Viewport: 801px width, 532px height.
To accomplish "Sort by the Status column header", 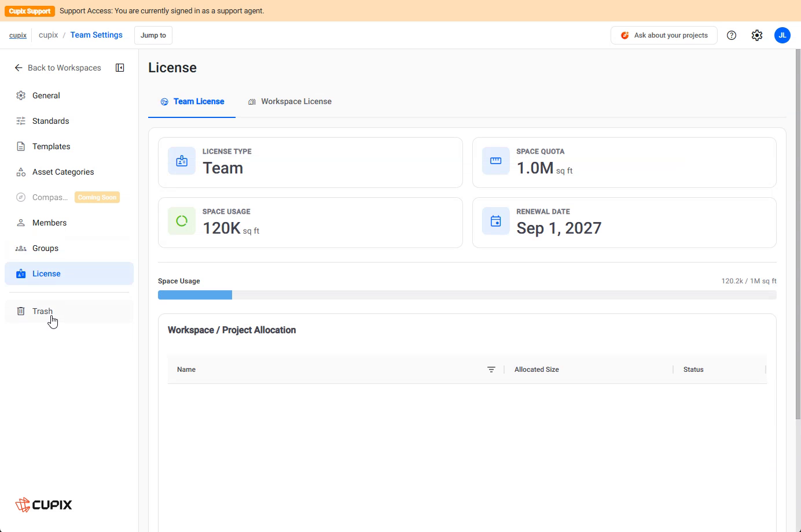I will 693,370.
